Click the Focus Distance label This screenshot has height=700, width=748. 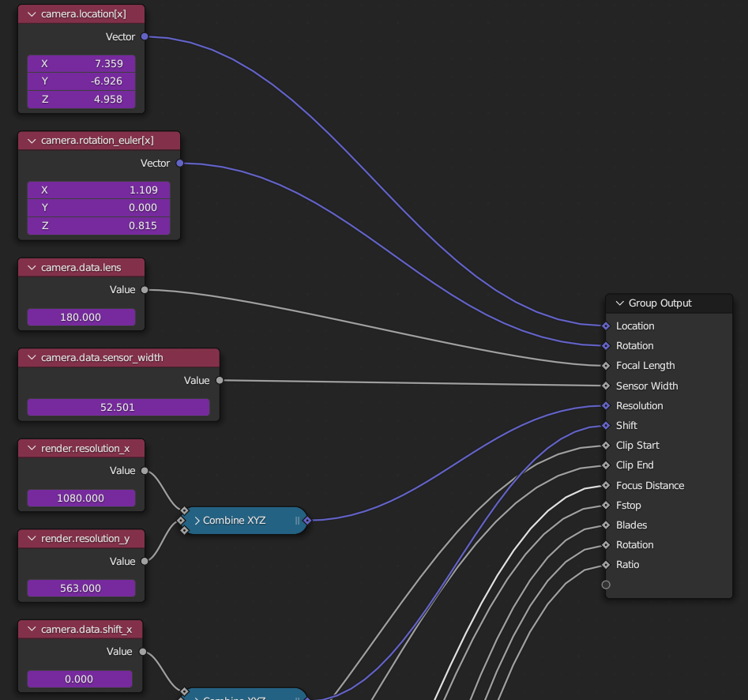[650, 486]
